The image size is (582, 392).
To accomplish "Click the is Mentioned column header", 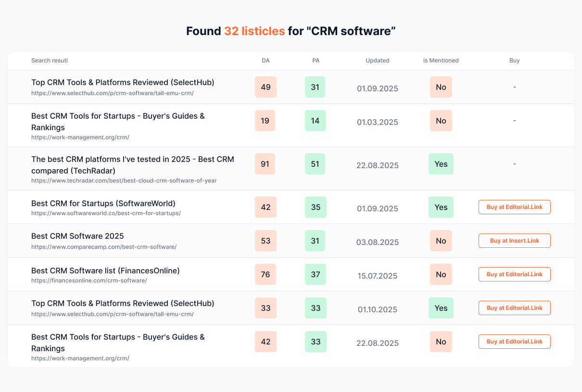I will [x=441, y=61].
